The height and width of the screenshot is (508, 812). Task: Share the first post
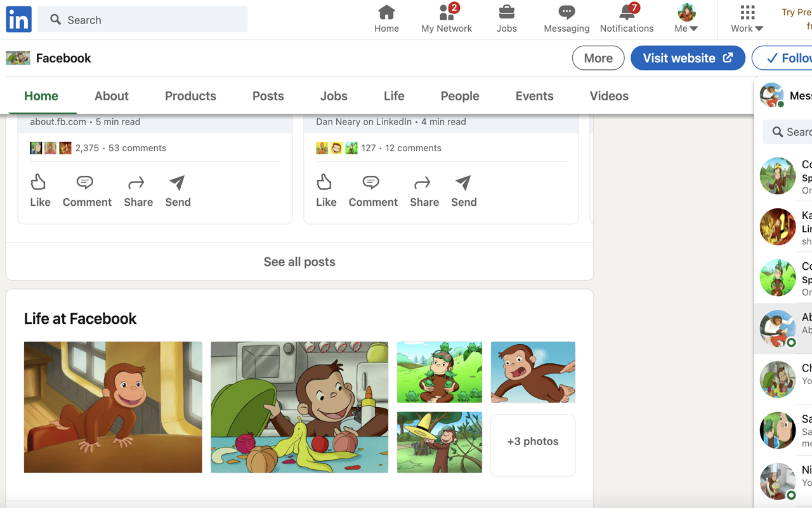(x=138, y=190)
